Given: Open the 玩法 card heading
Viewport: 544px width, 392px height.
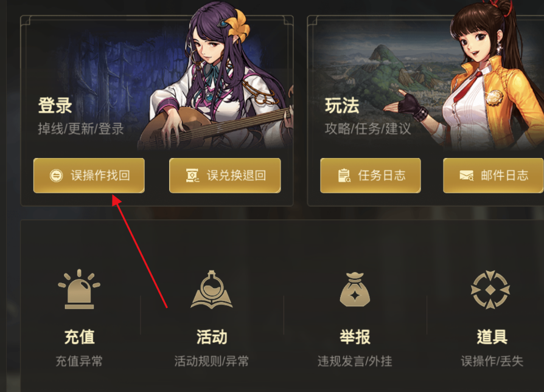Looking at the screenshot, I should 342,105.
